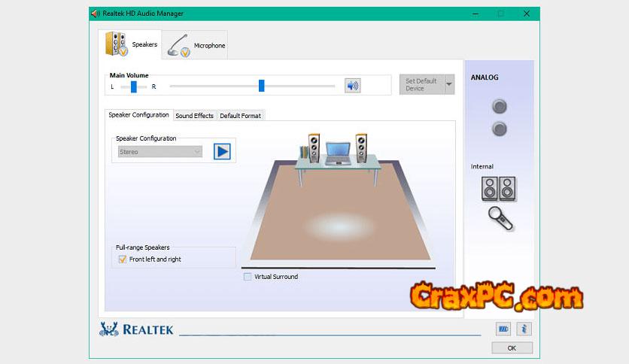Click the upper analog jack connector
The image size is (629, 364).
[500, 107]
